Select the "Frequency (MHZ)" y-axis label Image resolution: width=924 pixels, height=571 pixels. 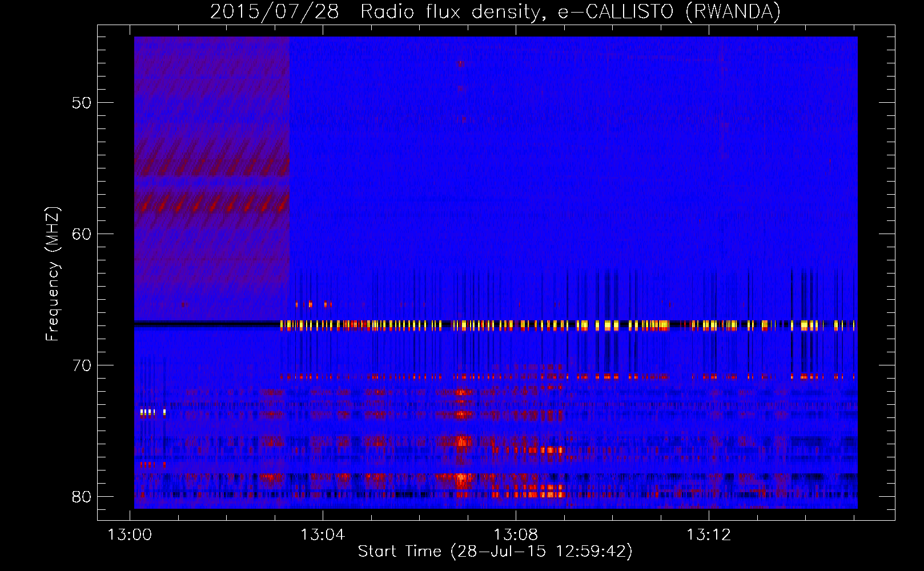[x=53, y=274]
